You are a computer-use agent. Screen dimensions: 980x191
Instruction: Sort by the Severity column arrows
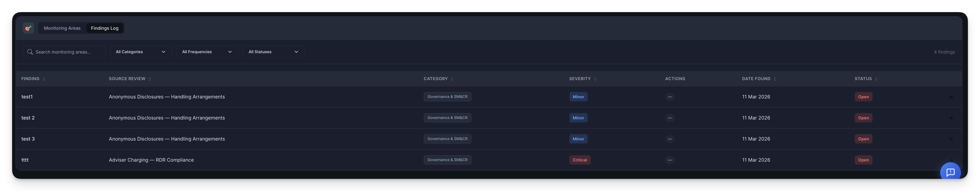[x=595, y=79]
